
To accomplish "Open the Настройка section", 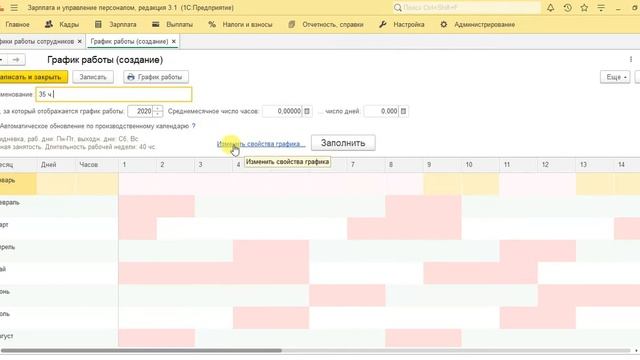I will click(x=402, y=24).
